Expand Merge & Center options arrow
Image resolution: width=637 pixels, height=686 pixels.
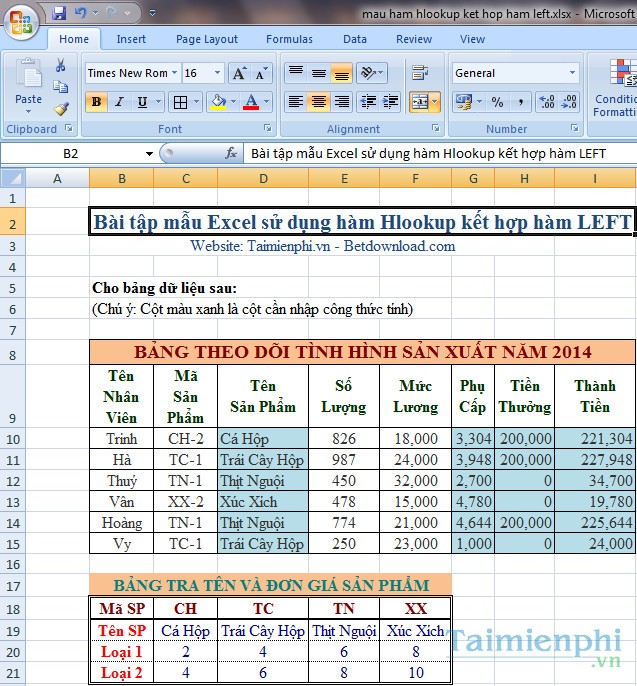[x=435, y=102]
